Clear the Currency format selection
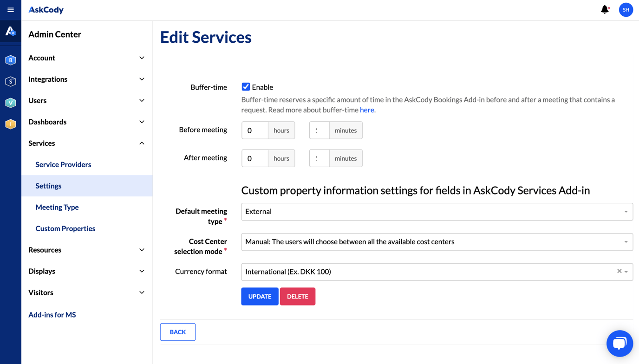This screenshot has height=364, width=639. [619, 271]
